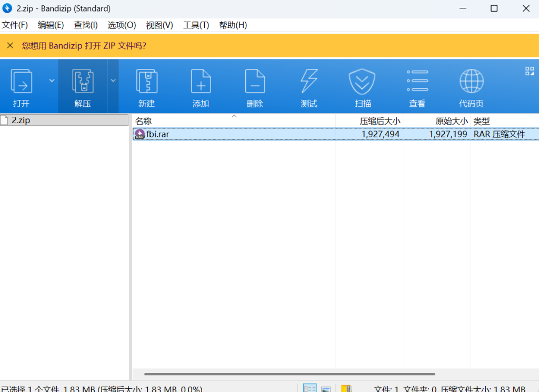The image size is (539, 392).
Task: Open the toolbar grid layout options icon
Action: [x=530, y=72]
